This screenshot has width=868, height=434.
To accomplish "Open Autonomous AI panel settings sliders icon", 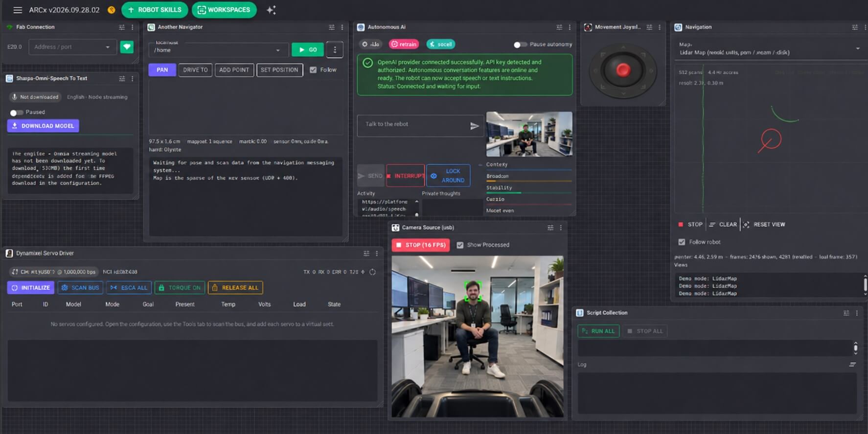I will pyautogui.click(x=559, y=27).
